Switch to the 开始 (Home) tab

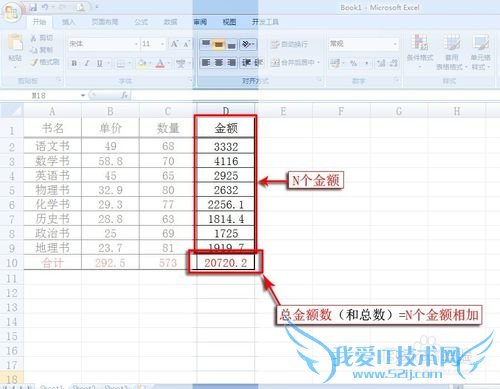[x=39, y=22]
